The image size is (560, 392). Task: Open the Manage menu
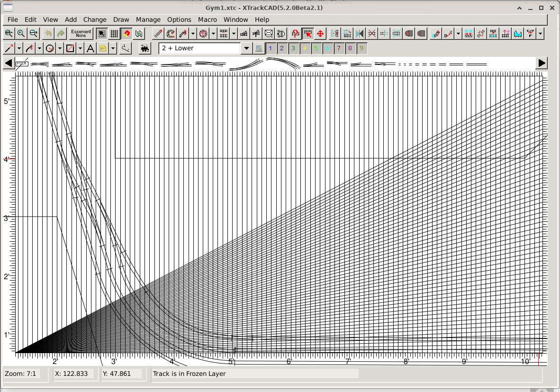(148, 19)
